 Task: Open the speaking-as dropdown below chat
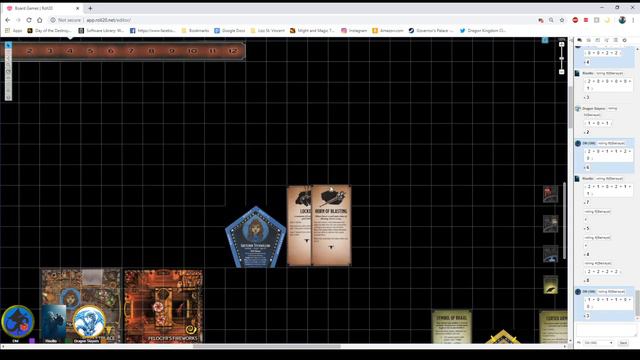click(x=598, y=343)
